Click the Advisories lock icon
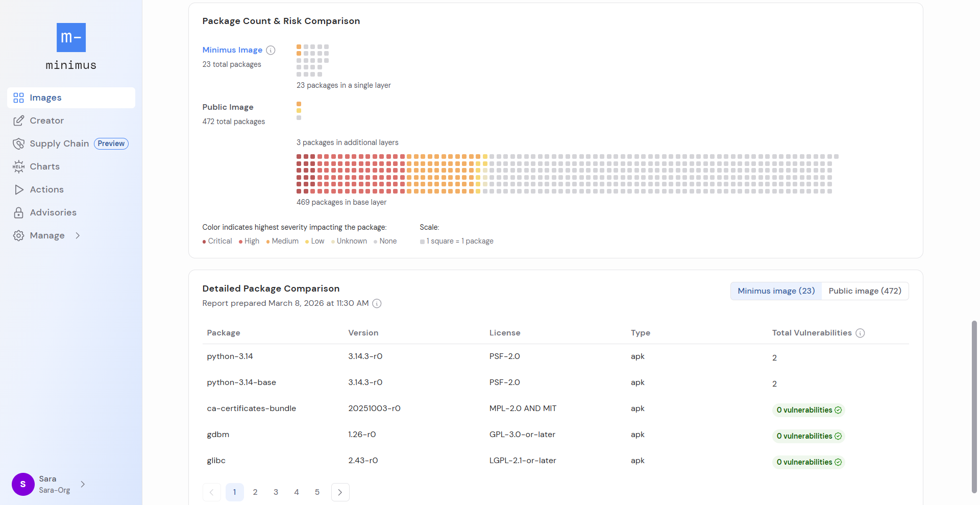The width and height of the screenshot is (980, 505). (19, 212)
